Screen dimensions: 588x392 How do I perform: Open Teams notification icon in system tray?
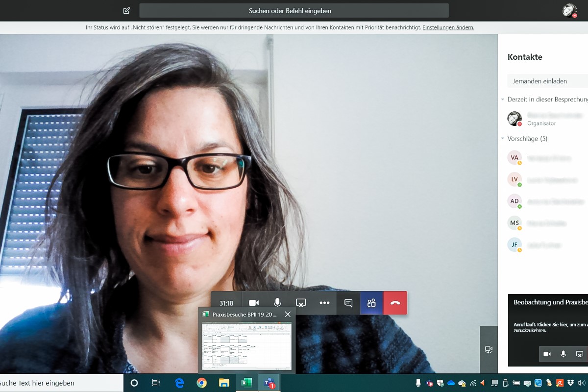(x=430, y=383)
